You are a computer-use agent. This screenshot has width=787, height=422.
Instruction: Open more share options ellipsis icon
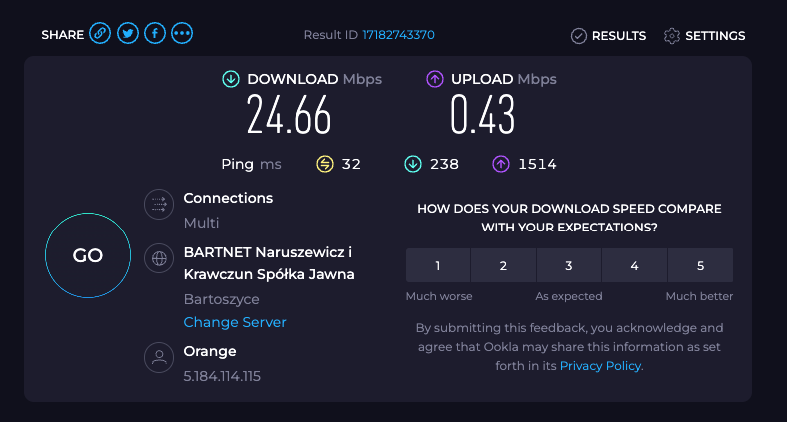tap(182, 34)
